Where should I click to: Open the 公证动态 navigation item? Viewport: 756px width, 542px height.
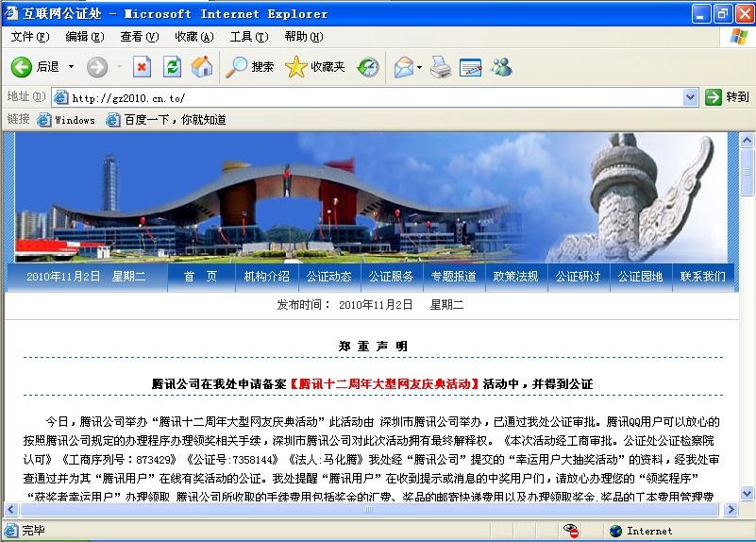tap(329, 277)
